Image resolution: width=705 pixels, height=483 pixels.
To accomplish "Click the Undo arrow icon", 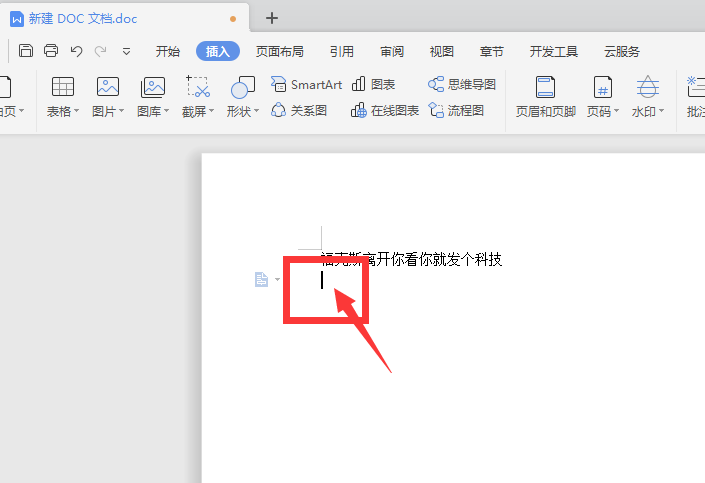I will pyautogui.click(x=76, y=51).
